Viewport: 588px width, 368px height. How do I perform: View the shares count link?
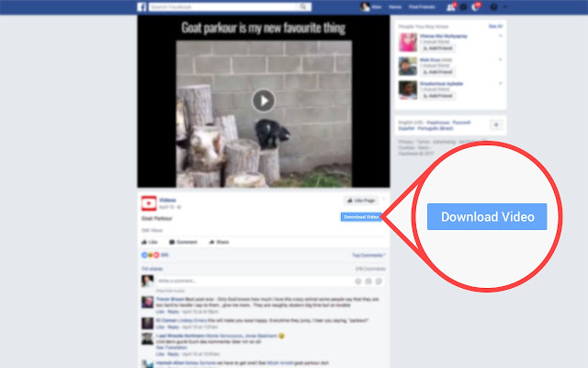point(153,269)
